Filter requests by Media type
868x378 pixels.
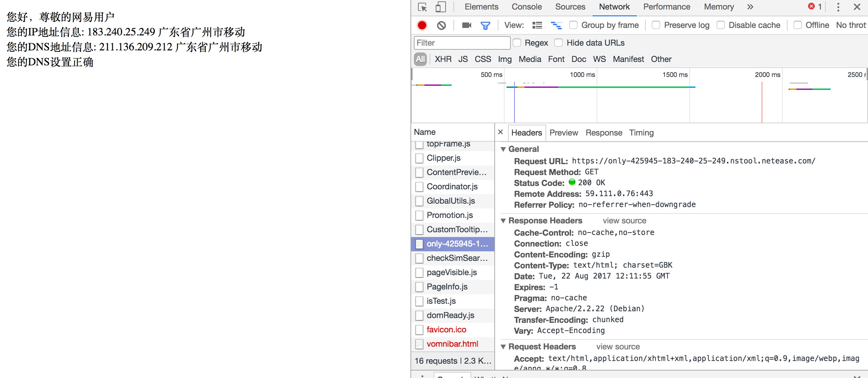click(530, 59)
